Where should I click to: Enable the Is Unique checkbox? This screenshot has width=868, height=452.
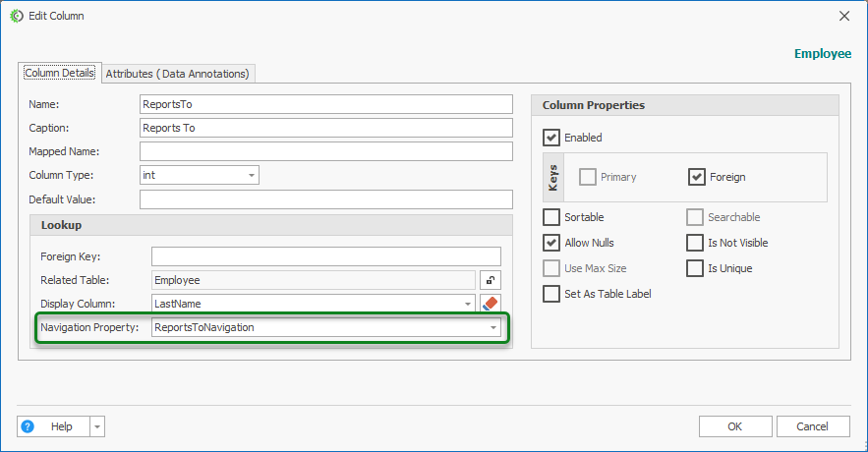(x=695, y=268)
